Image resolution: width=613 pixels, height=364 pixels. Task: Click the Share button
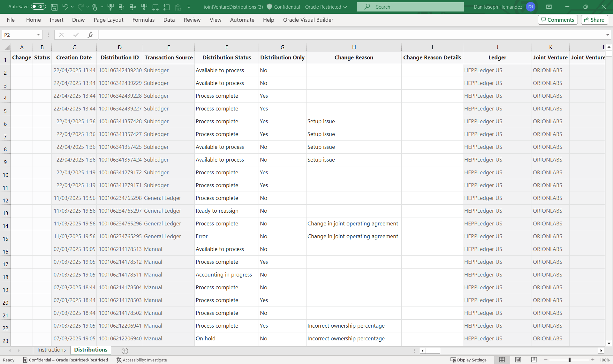click(594, 20)
